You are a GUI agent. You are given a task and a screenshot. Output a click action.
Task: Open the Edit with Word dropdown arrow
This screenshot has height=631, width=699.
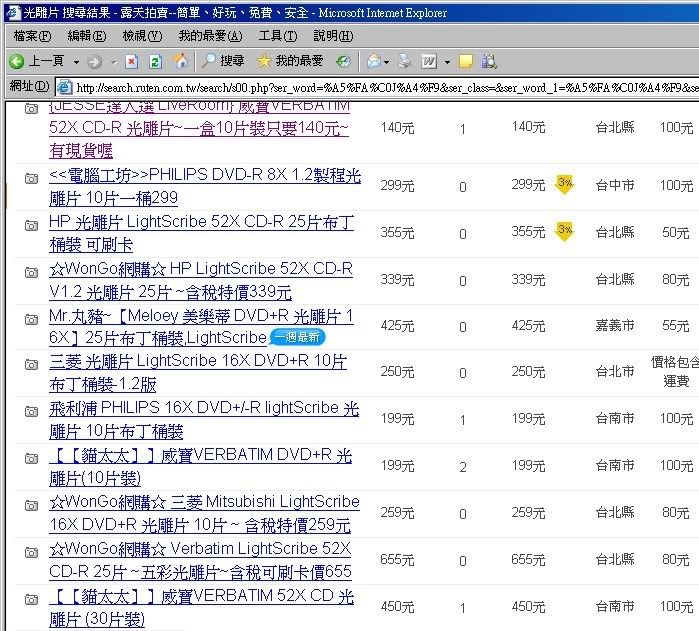(x=447, y=62)
